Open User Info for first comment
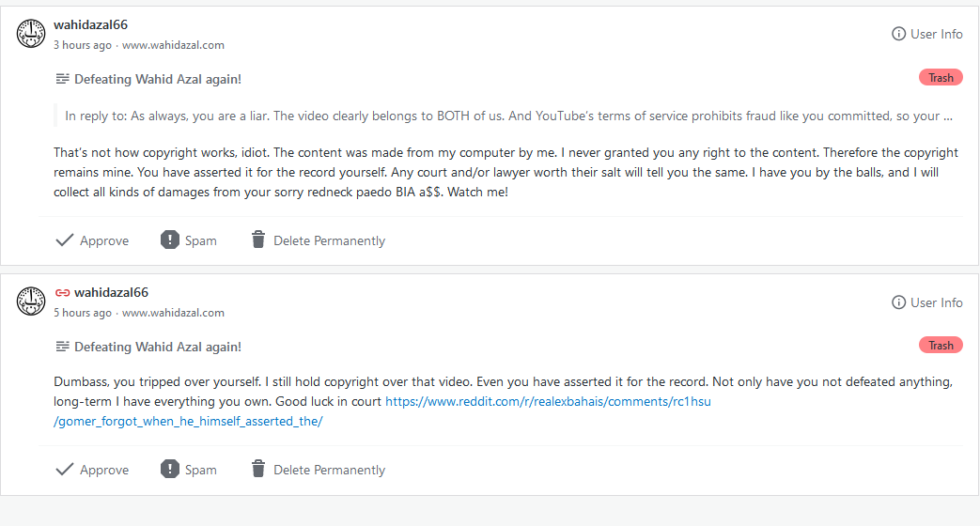This screenshot has height=526, width=980. pos(926,34)
